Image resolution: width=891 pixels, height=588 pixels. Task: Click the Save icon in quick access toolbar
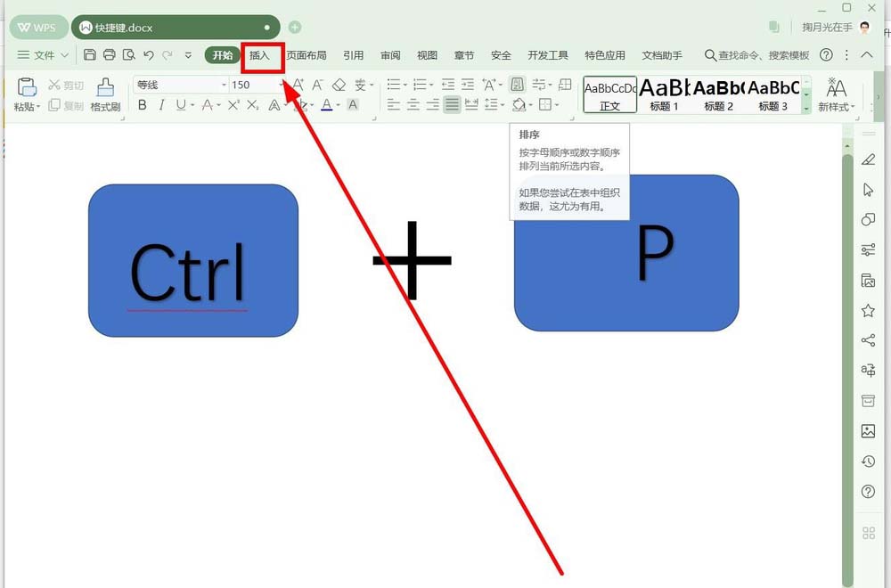tap(90, 55)
